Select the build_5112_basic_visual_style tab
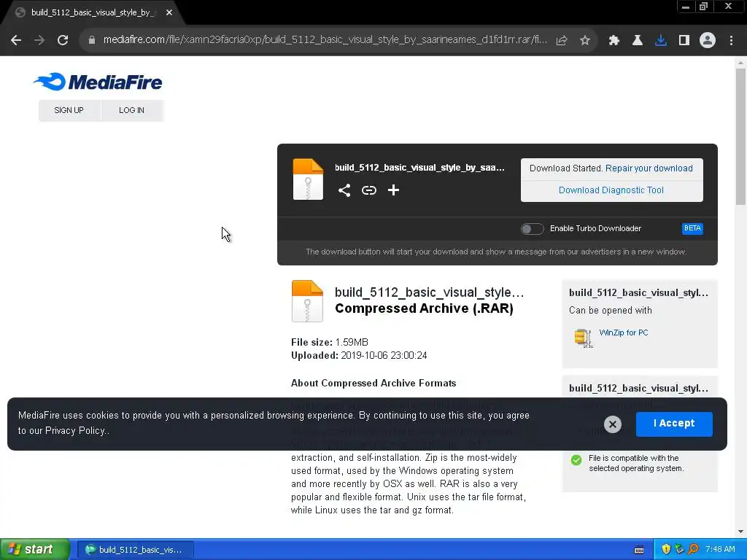This screenshot has width=747, height=560. (93, 12)
